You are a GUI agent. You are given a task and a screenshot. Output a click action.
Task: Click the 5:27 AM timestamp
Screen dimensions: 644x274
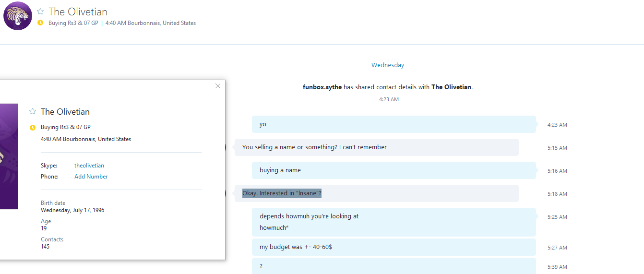pyautogui.click(x=557, y=248)
